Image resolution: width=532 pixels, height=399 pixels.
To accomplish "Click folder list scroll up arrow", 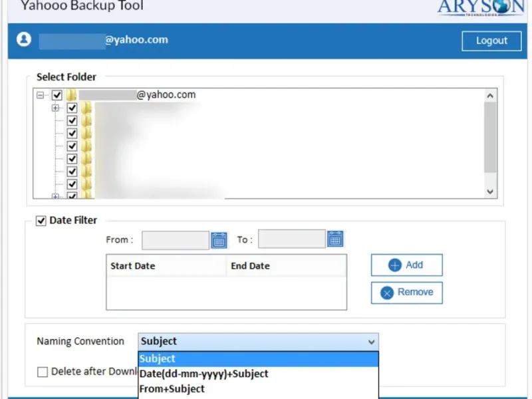I will tap(490, 96).
